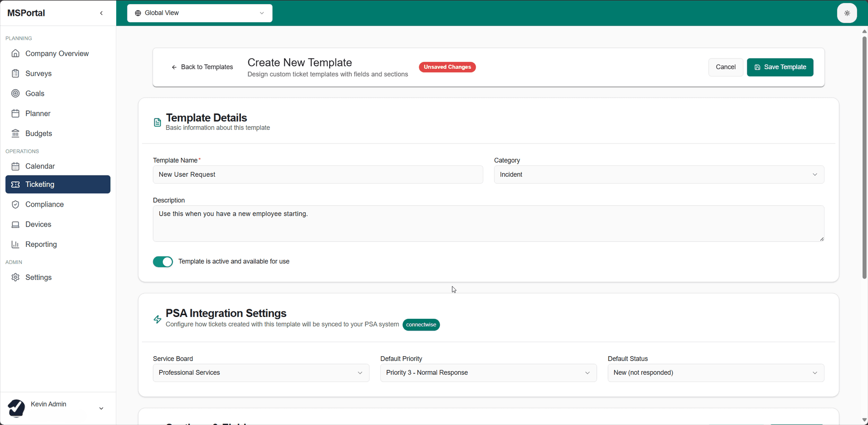Viewport: 868px width, 425px height.
Task: Click the Save Template button
Action: [780, 67]
